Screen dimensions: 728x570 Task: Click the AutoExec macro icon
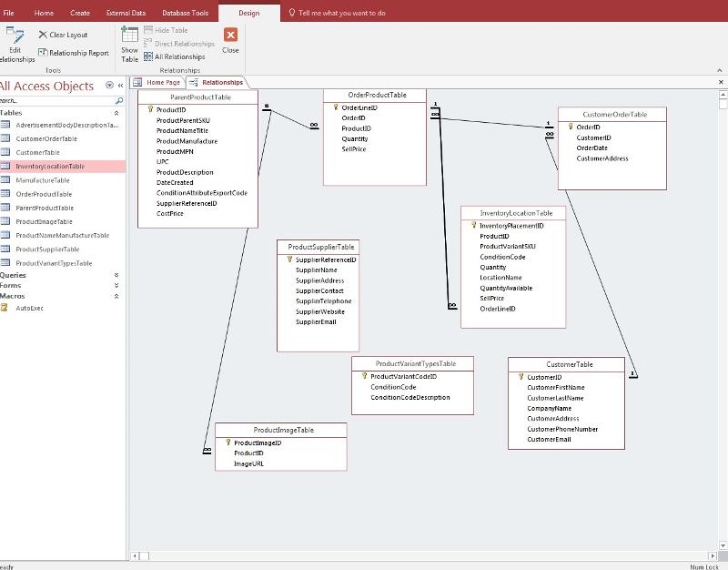point(5,309)
